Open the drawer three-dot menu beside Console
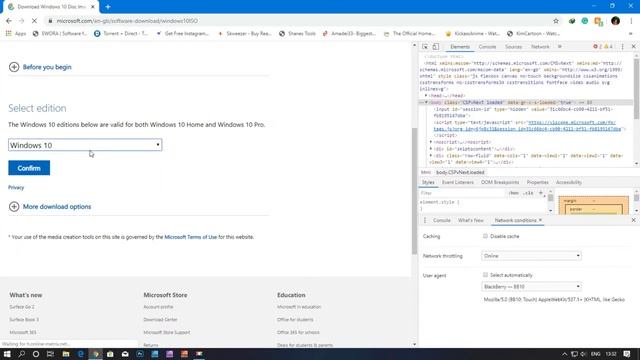640x360 pixels. [x=425, y=220]
